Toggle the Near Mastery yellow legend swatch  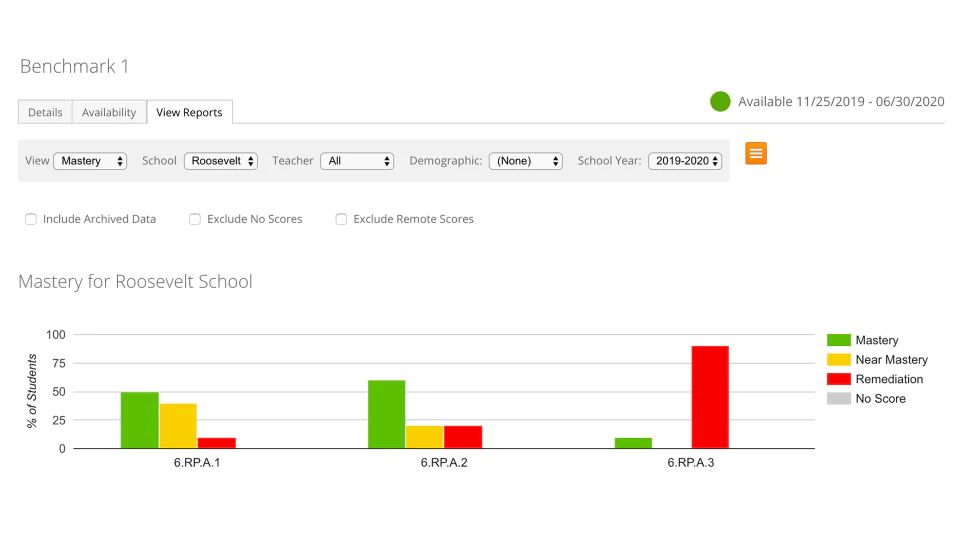click(x=838, y=359)
